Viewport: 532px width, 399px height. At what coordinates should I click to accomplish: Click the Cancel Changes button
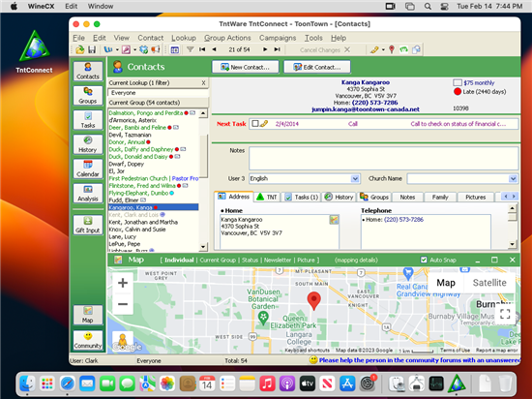[325, 50]
